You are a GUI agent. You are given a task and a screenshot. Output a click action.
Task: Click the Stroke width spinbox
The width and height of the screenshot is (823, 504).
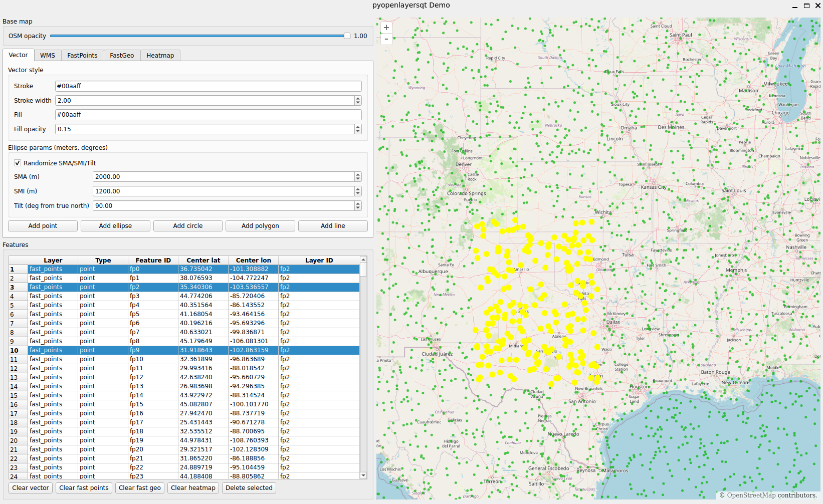click(209, 101)
